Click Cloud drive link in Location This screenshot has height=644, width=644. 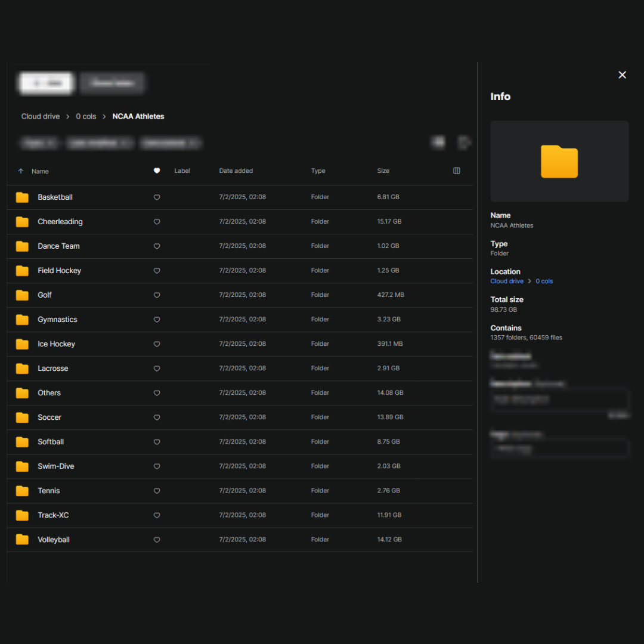(x=507, y=281)
